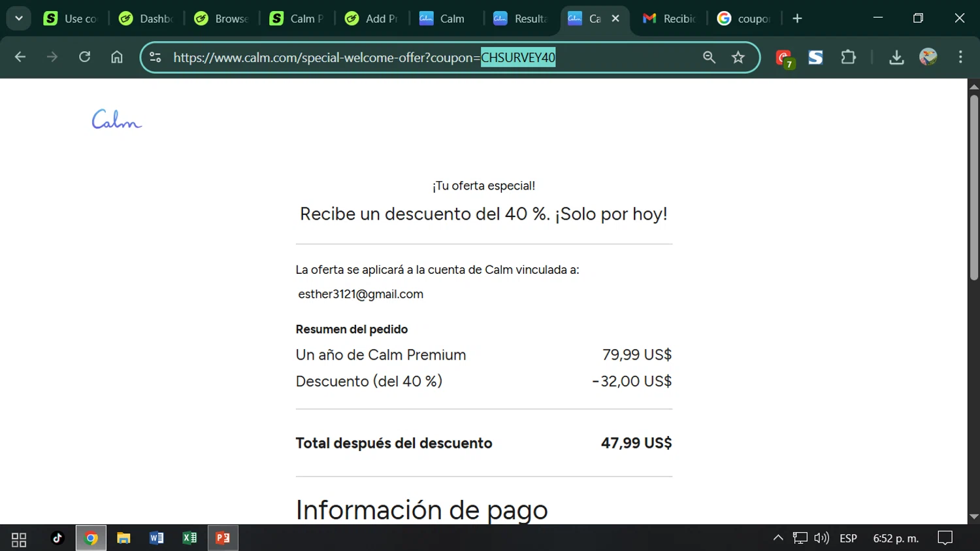Open the blue S extension icon
Screen dimensions: 980x551
[x=815, y=58]
